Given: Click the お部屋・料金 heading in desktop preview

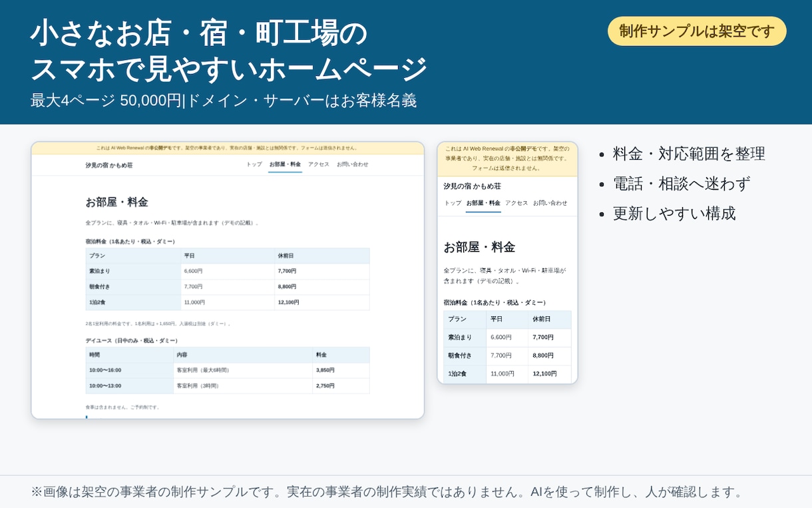Looking at the screenshot, I should (x=116, y=202).
